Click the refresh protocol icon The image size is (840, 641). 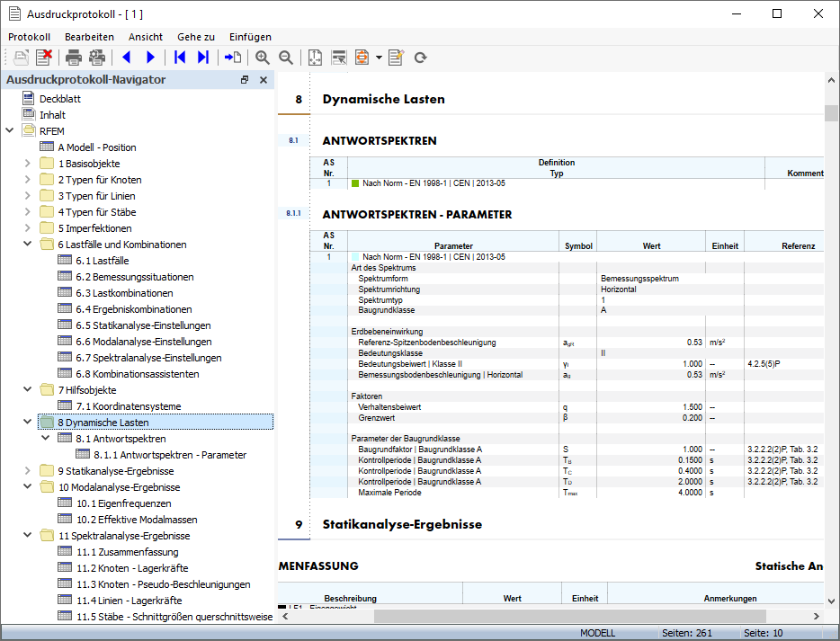pyautogui.click(x=420, y=58)
